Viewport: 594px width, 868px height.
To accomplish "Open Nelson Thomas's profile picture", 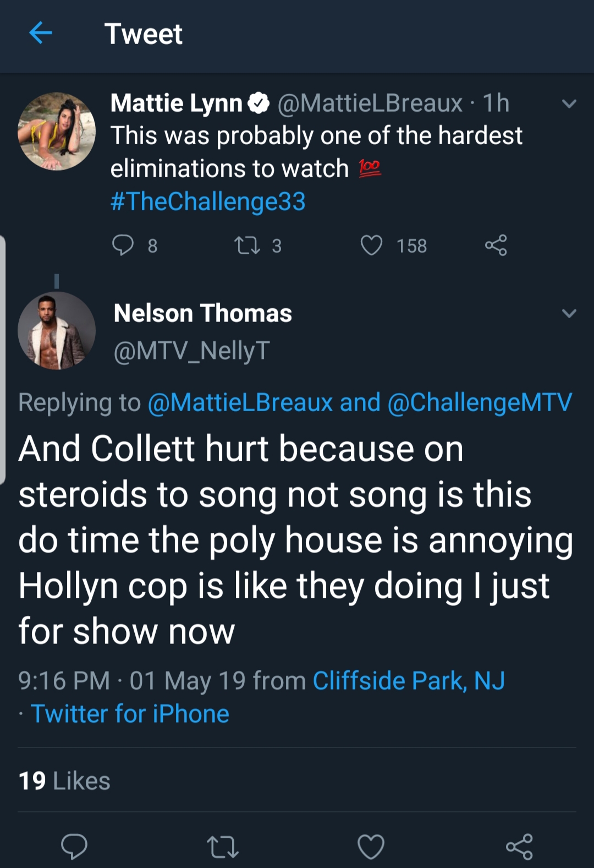I will pos(57,330).
